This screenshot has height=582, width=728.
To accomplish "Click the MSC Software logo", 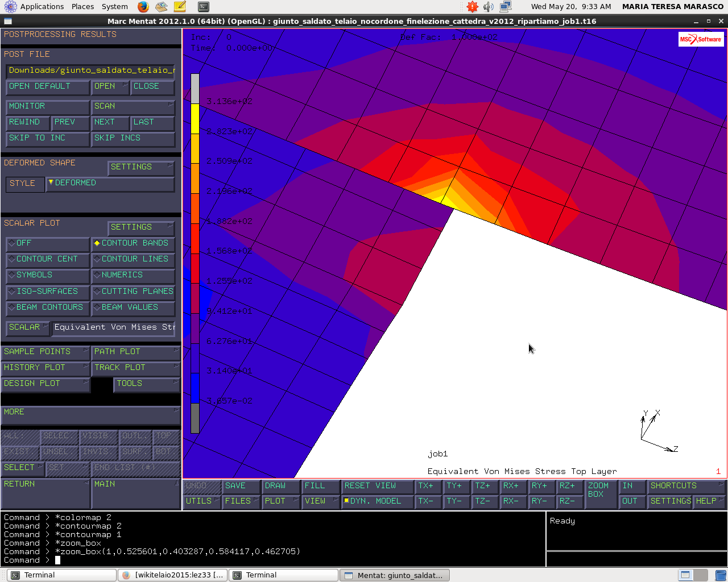I will point(701,39).
